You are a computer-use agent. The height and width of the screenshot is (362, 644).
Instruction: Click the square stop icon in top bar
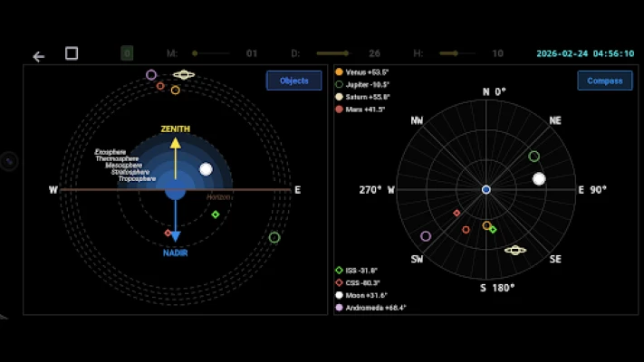72,53
